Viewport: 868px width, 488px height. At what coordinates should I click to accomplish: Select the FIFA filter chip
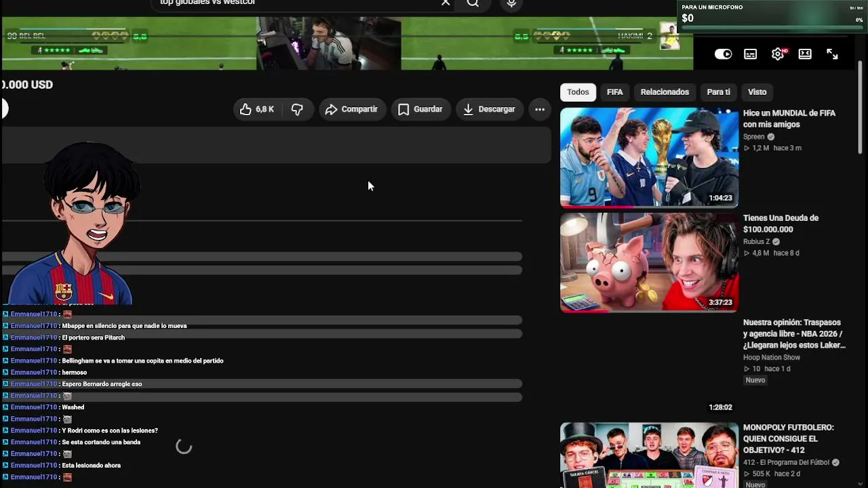pyautogui.click(x=615, y=92)
